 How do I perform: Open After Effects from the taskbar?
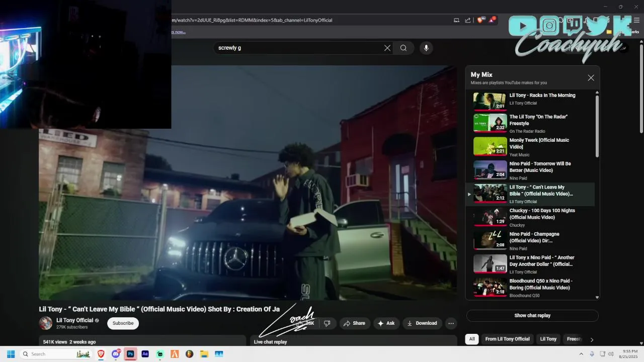click(x=145, y=354)
